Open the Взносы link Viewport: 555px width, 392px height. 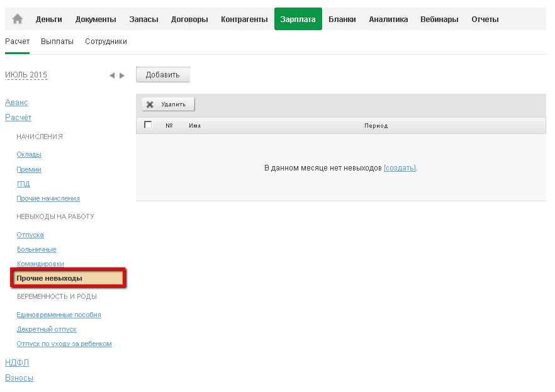click(19, 378)
